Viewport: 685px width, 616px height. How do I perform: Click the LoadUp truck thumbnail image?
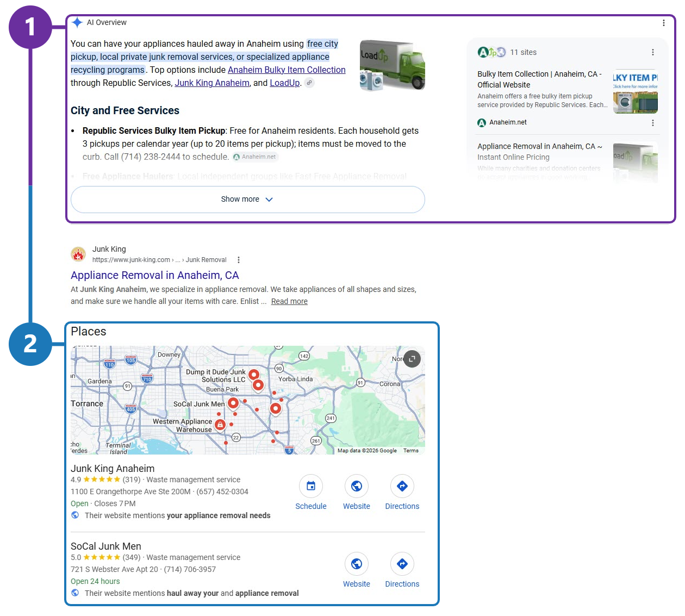point(393,65)
